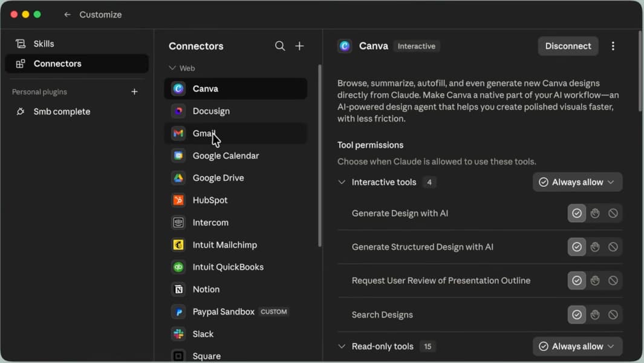
Task: Click the Tool permissions heading
Action: coord(370,145)
